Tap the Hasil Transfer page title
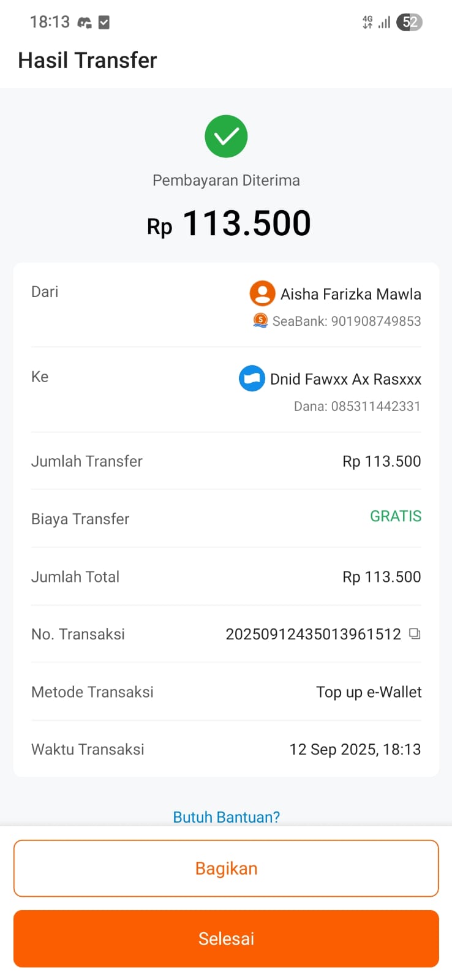 [x=88, y=61]
